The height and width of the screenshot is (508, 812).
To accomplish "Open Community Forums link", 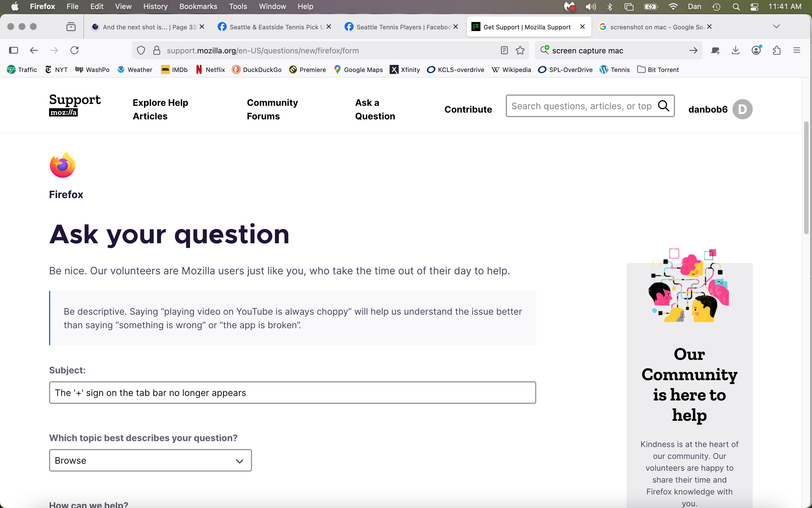I will point(272,109).
